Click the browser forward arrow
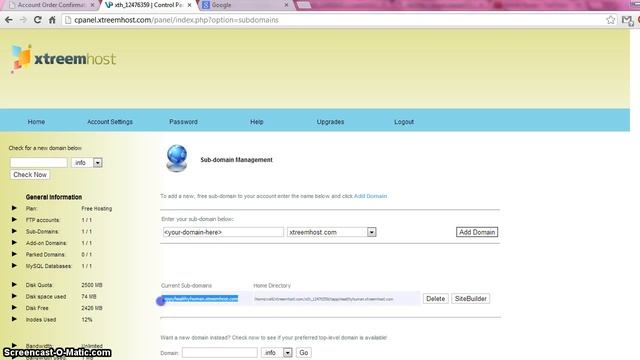 coord(23,20)
